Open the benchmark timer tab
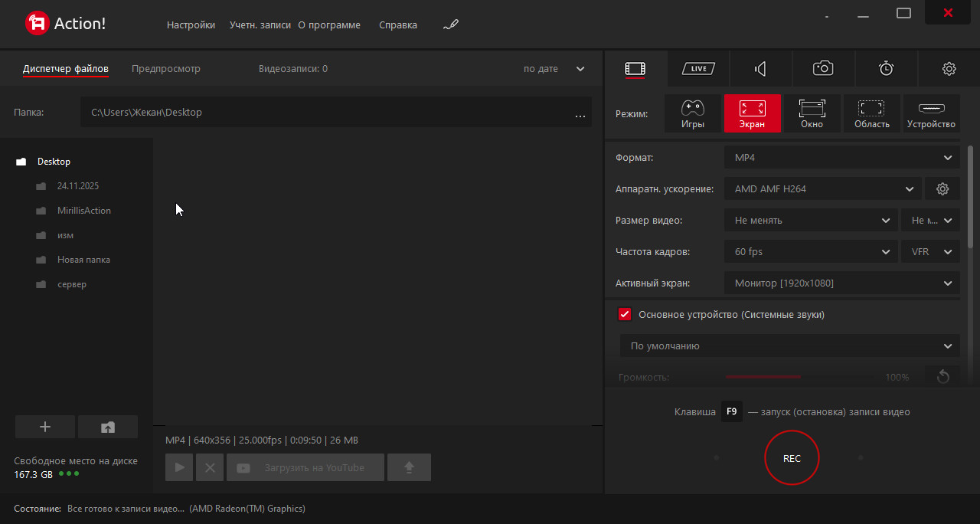This screenshot has width=980, height=524. point(886,69)
